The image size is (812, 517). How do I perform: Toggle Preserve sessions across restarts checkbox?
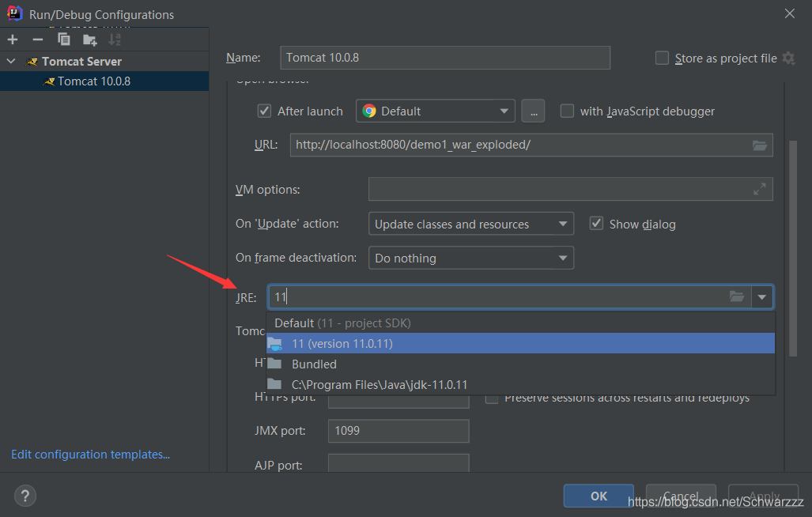492,398
